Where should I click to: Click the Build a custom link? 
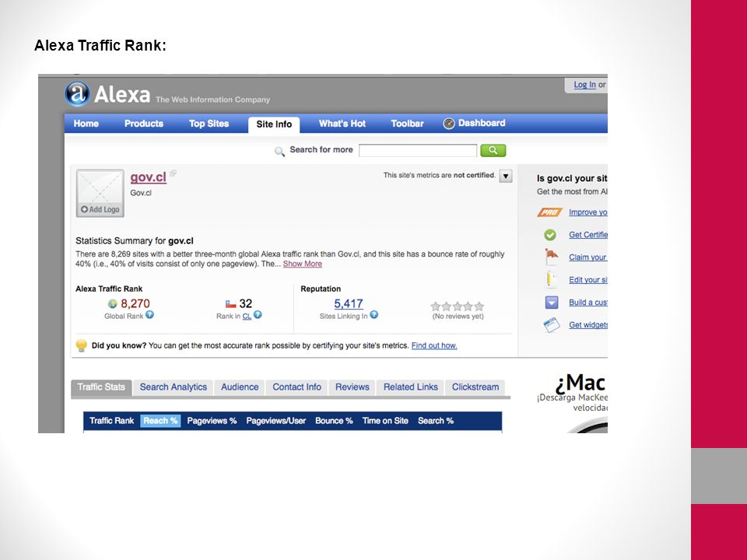coord(588,303)
